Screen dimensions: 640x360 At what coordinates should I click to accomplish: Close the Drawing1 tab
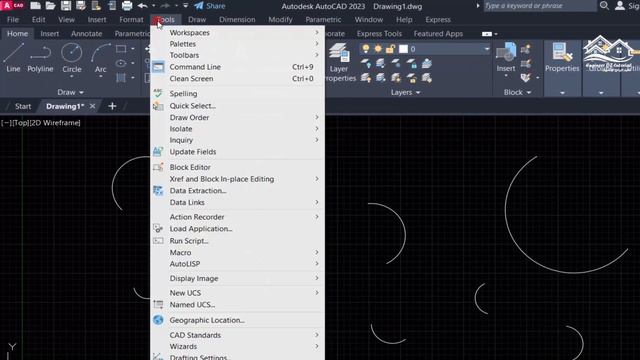tap(93, 106)
